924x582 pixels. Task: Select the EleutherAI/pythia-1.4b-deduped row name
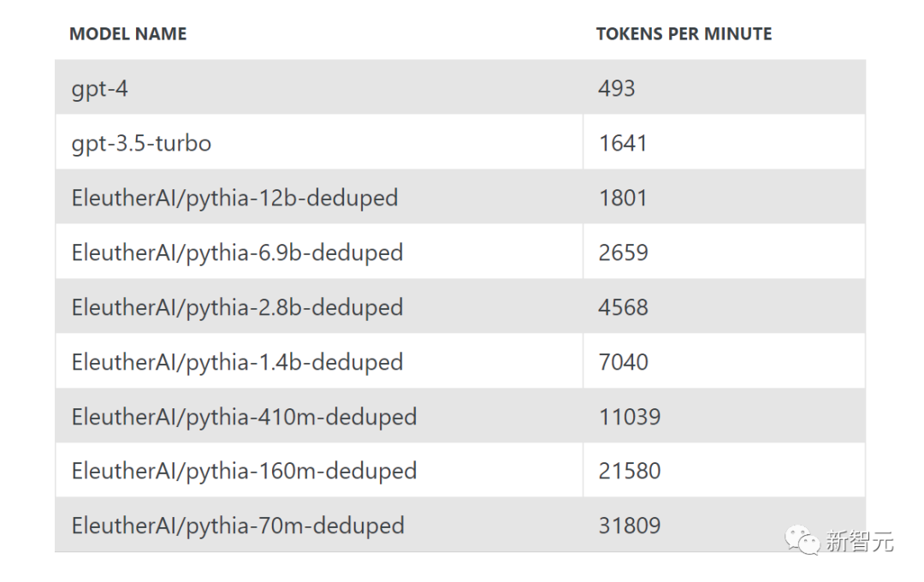click(x=237, y=362)
